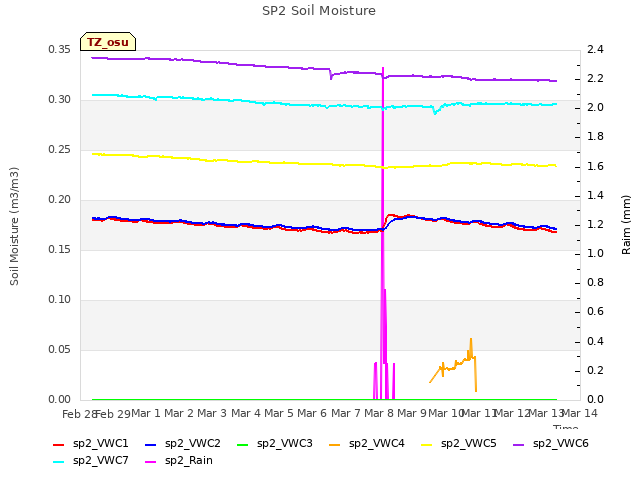640x480 pixels.
Task: Click the Mar 6 x-axis date label
Action: [312, 413]
